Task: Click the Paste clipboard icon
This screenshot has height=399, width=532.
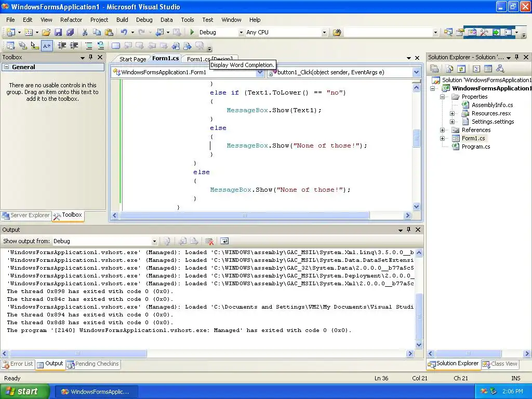Action: (109, 32)
